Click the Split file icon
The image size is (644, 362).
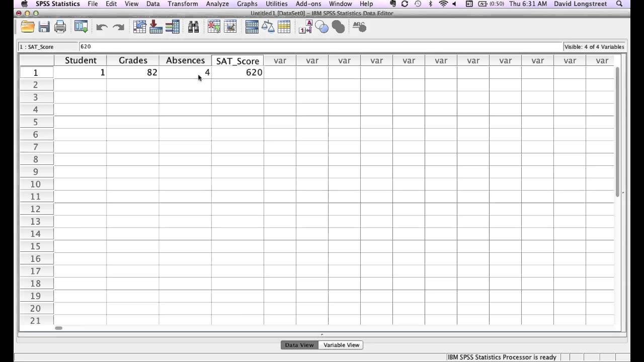252,27
